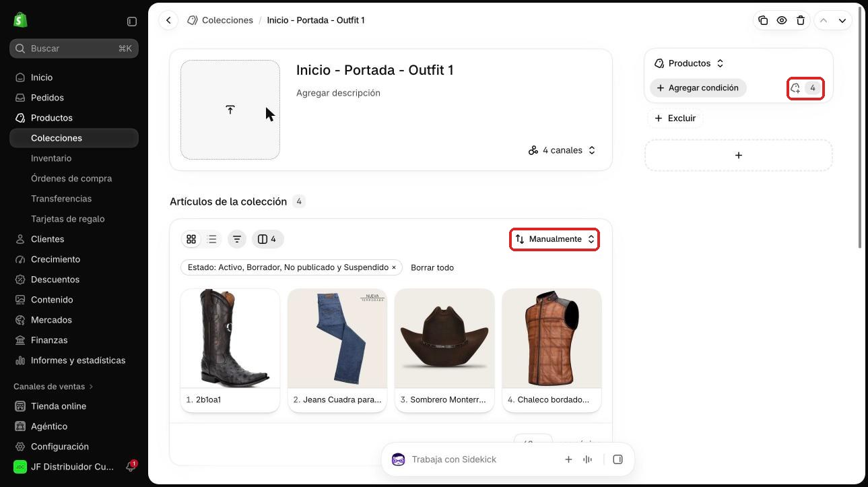Duplicate the collection using the copy icon

(763, 20)
